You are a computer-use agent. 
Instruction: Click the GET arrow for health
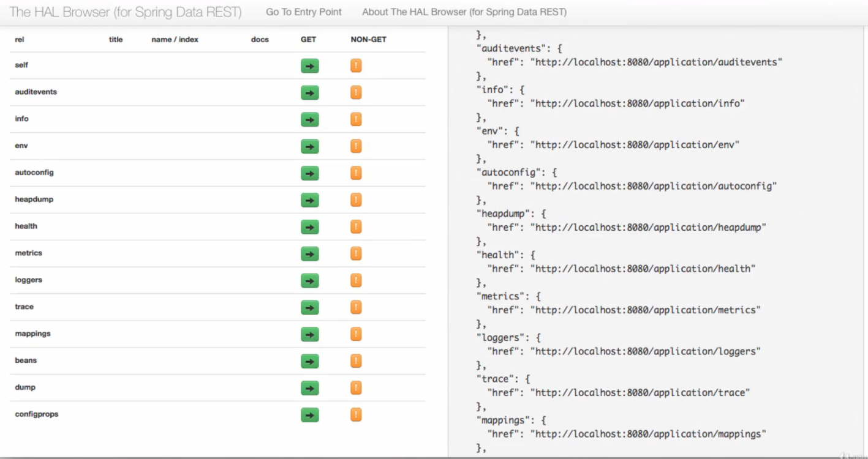click(309, 227)
